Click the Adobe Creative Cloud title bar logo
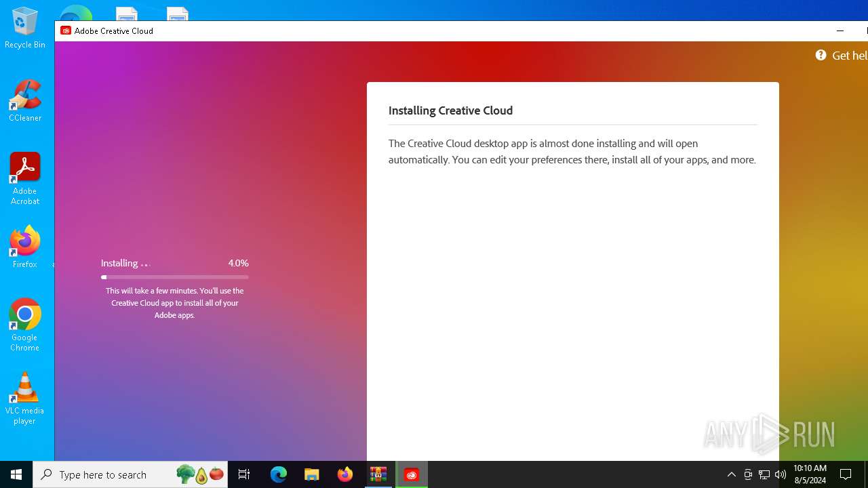Viewport: 868px width, 488px height. click(x=66, y=30)
